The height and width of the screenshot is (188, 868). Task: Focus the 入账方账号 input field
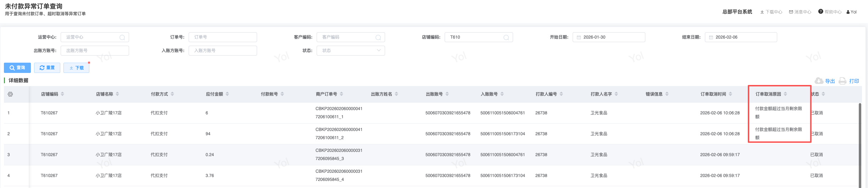223,51
